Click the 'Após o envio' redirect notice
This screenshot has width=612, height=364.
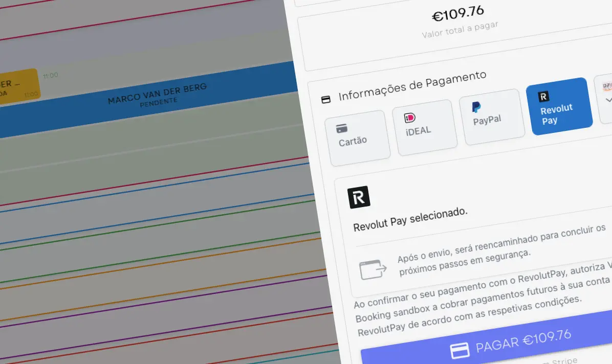(x=502, y=249)
